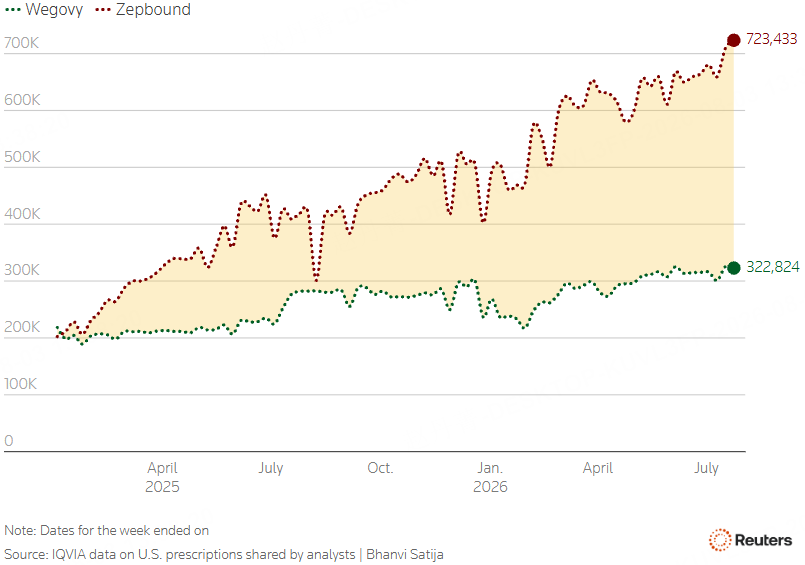Click the Oct. axis label

pyautogui.click(x=380, y=468)
